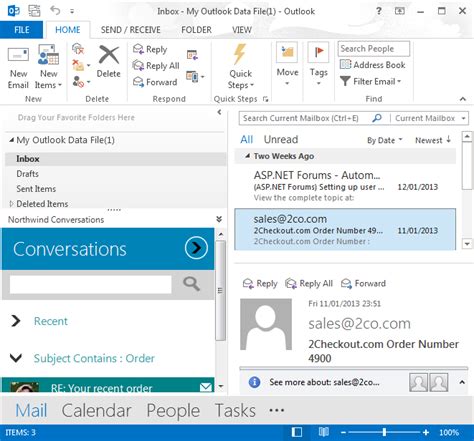Click Forward in the reading pane
Viewport: 474px width, 441px height.
(x=363, y=283)
